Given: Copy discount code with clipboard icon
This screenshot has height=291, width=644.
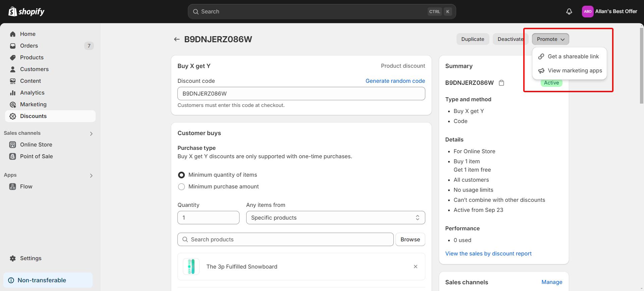Looking at the screenshot, I should click(501, 83).
